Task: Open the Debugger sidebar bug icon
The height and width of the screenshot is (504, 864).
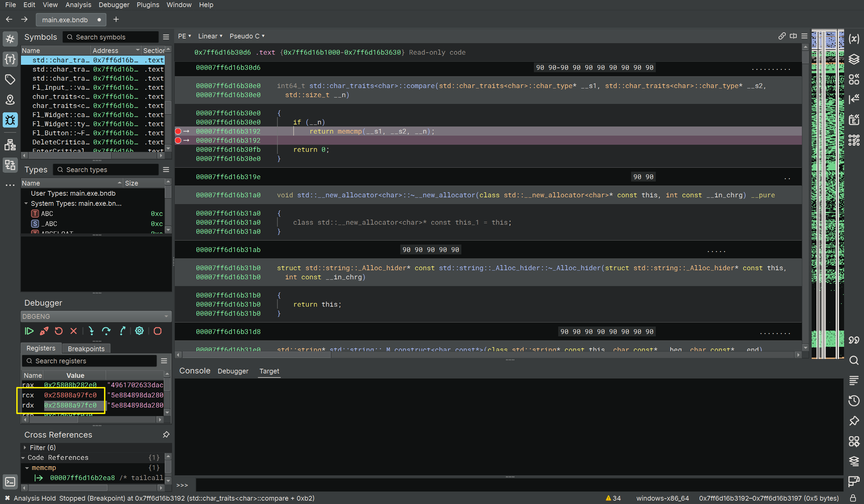Action: (x=10, y=120)
